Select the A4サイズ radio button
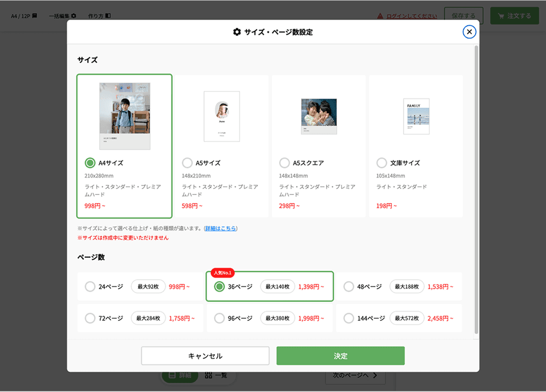This screenshot has width=546, height=392. [90, 163]
